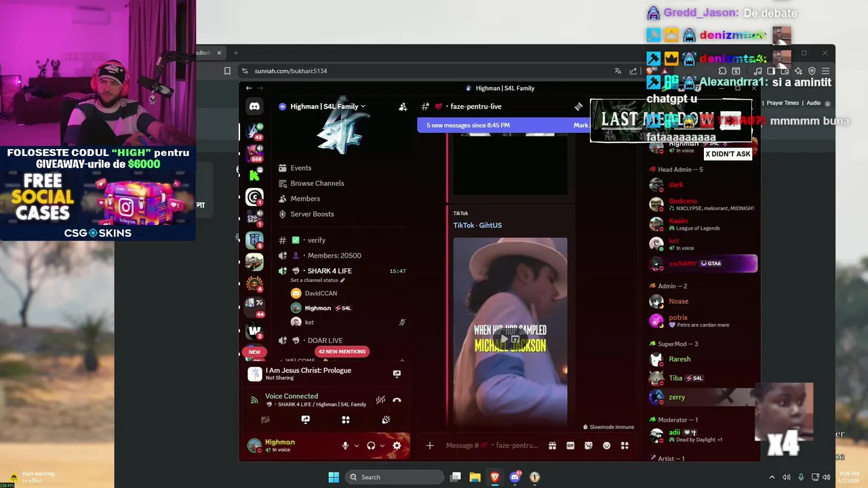Click Brave address bar sunnah.com URL
Viewport: 868px width, 488px height.
(x=291, y=70)
